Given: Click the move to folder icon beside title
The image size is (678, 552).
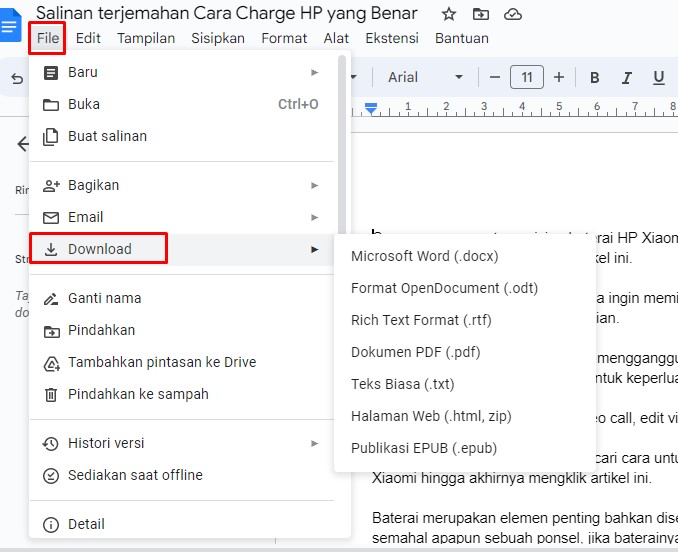Looking at the screenshot, I should (480, 15).
